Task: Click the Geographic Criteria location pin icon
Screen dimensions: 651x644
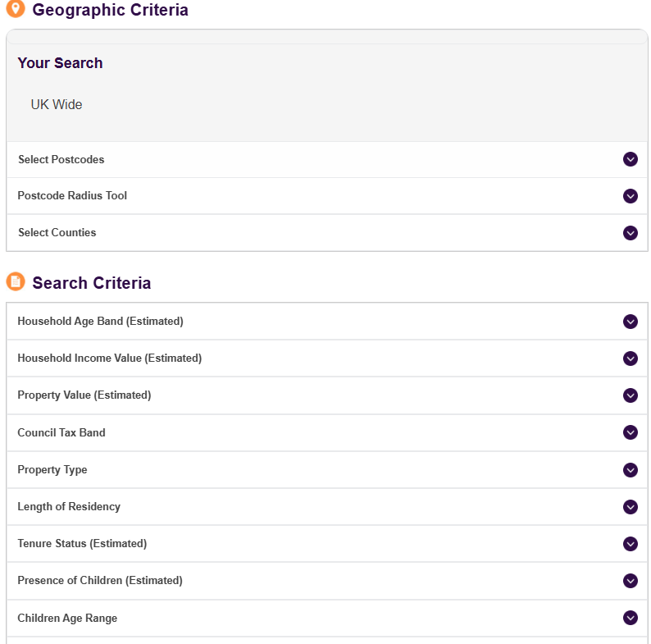Action: 16,9
